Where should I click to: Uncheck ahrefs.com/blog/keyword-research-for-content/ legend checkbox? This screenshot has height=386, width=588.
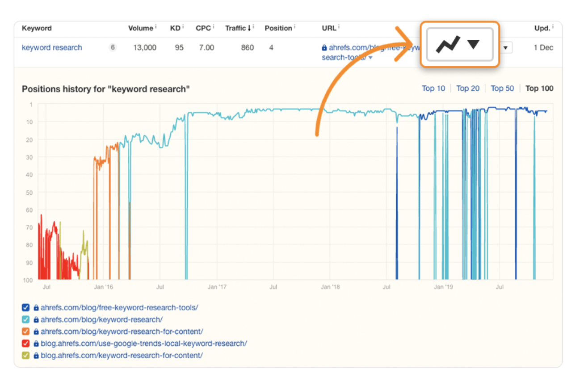(x=25, y=331)
